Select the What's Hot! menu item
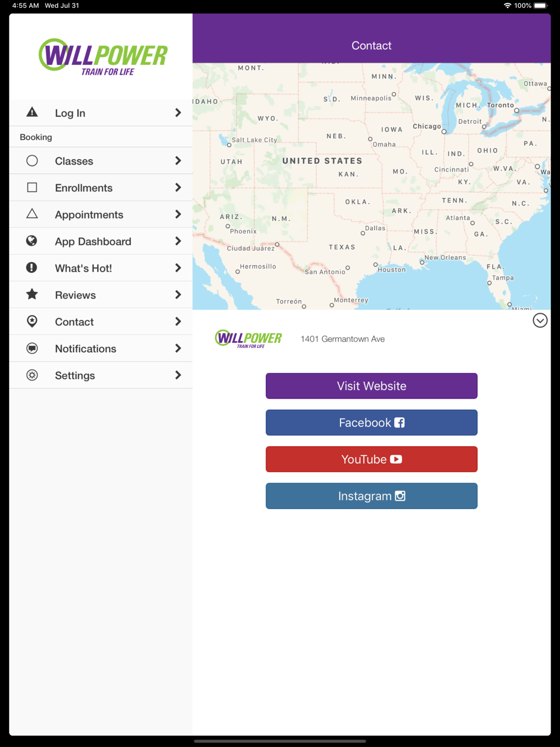Viewport: 560px width, 747px height. 101,268
